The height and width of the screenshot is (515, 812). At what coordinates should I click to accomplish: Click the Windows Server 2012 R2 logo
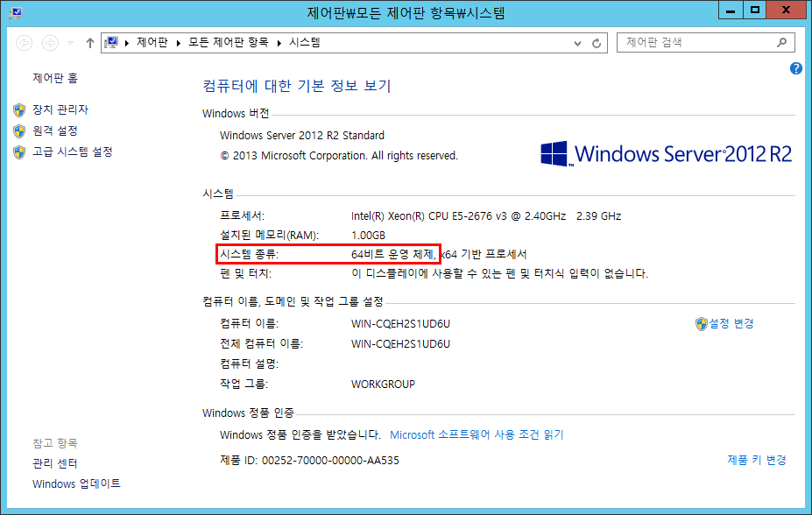666,154
